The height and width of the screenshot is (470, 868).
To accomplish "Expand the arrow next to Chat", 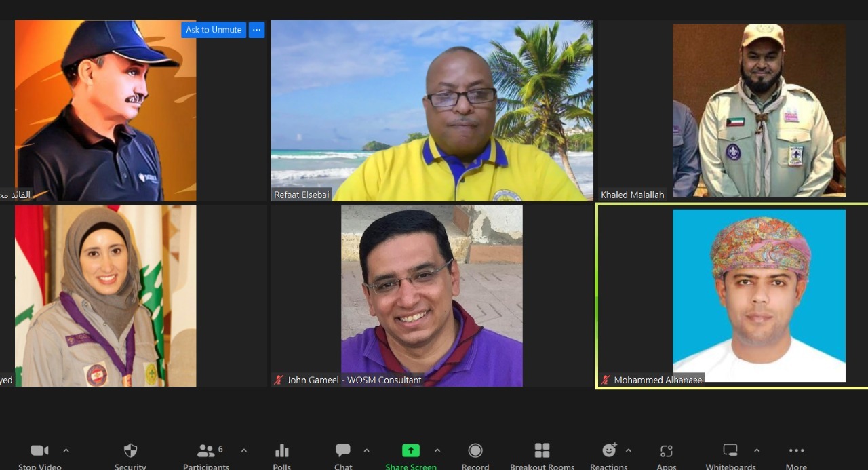I will 367,450.
